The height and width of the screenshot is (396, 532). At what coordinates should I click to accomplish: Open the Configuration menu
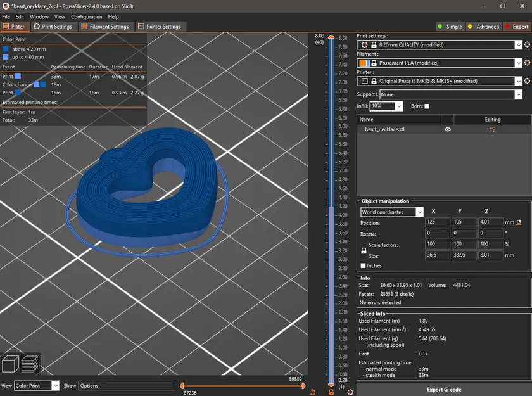click(86, 16)
